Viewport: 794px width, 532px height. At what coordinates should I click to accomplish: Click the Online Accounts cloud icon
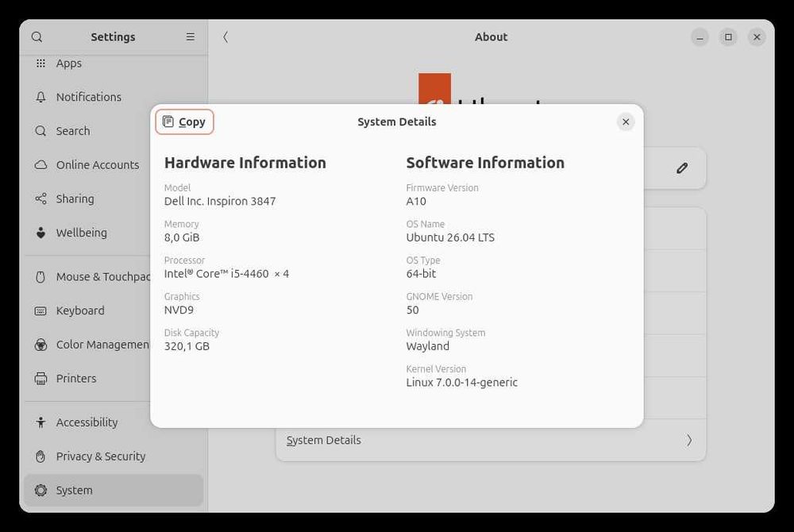click(41, 165)
